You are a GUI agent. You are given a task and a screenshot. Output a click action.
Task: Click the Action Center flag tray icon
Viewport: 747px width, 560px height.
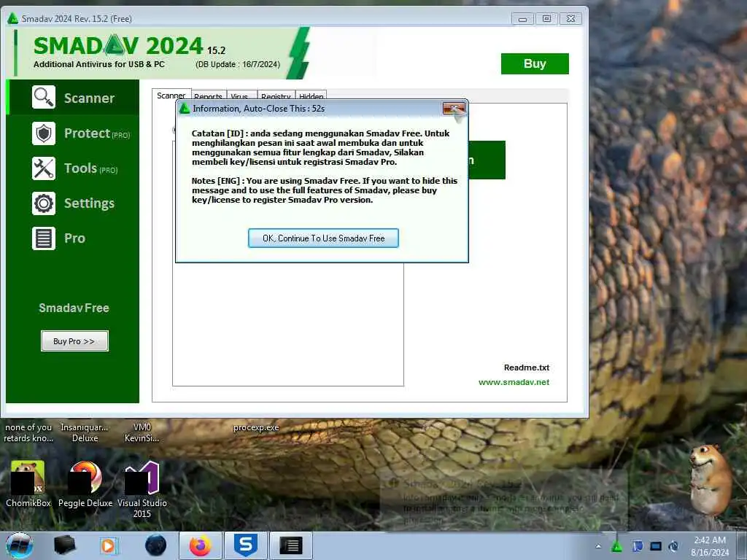pyautogui.click(x=637, y=546)
